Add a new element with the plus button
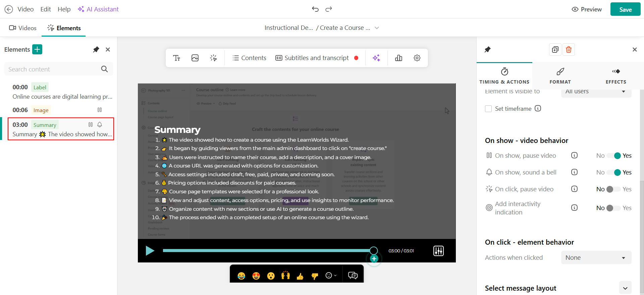 (x=37, y=49)
